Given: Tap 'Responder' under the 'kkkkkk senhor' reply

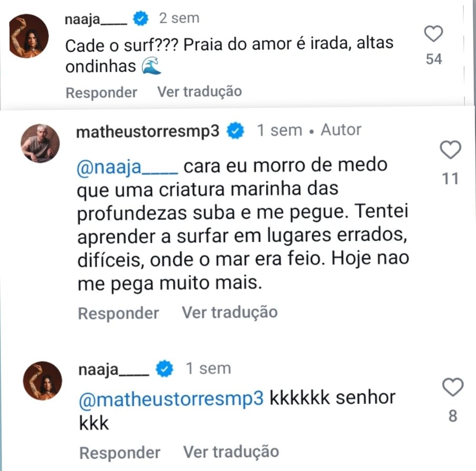Looking at the screenshot, I should pos(119,453).
